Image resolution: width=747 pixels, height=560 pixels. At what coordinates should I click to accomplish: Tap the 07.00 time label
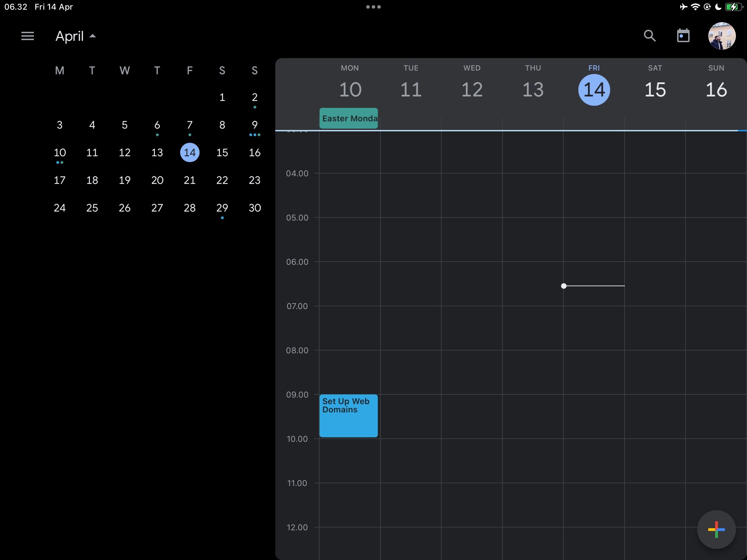coord(297,306)
